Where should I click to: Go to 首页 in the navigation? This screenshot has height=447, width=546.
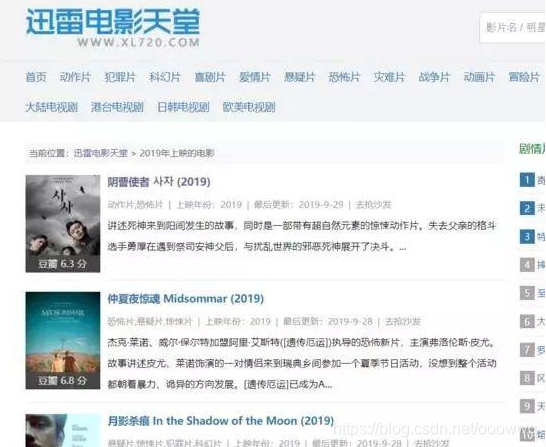pos(36,77)
